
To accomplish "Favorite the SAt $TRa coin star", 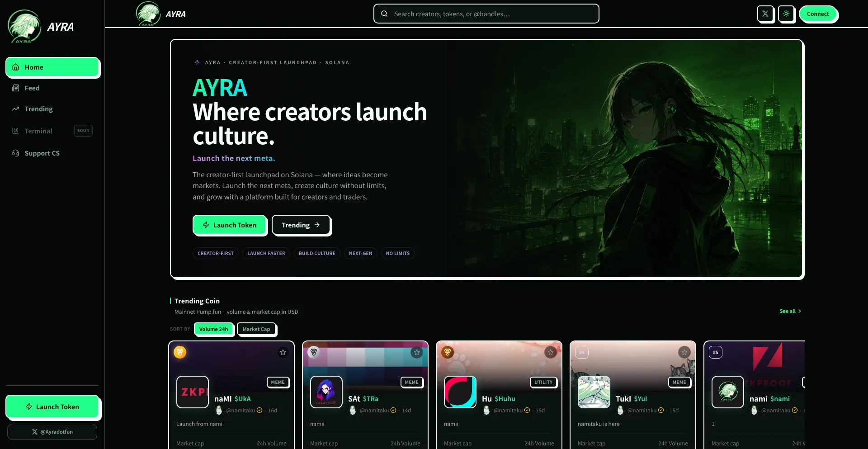I will coord(417,352).
